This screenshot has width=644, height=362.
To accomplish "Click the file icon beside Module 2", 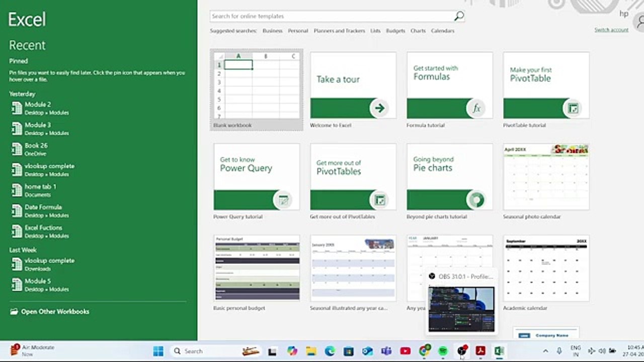I will coord(17,108).
